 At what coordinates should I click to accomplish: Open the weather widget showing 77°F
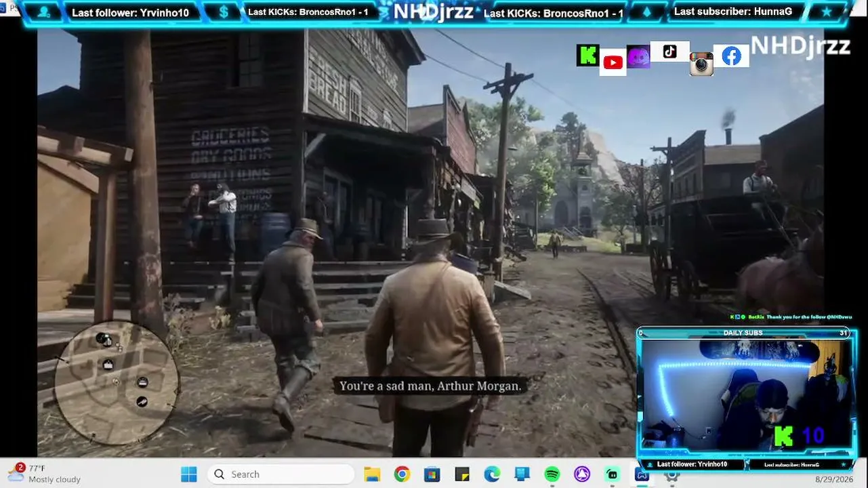click(44, 473)
